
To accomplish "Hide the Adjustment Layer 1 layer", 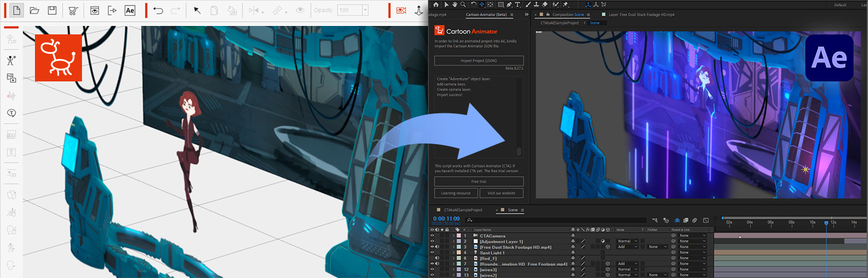I will (432, 241).
